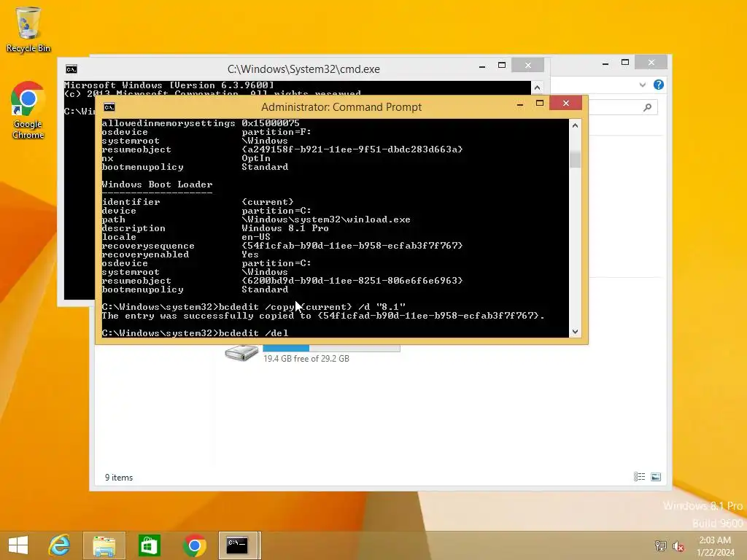Click the resumeobject GUID starting with a249158f
Image resolution: width=747 pixels, height=560 pixels.
tap(352, 149)
